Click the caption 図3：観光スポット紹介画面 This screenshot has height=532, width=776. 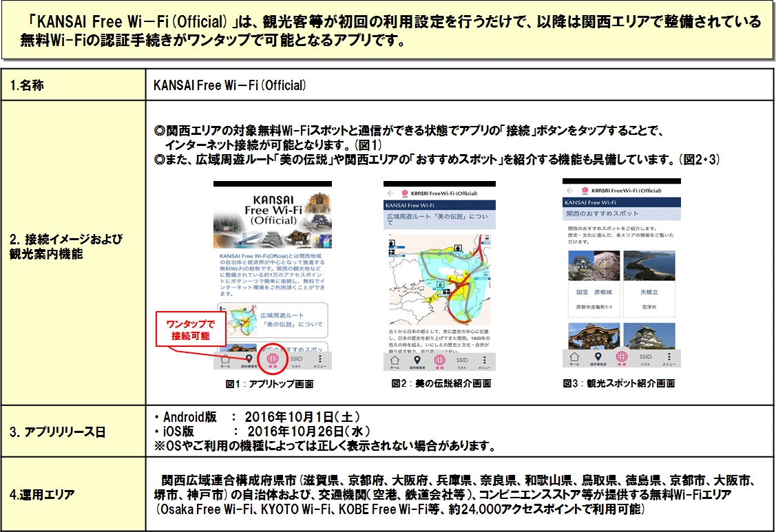tap(618, 383)
